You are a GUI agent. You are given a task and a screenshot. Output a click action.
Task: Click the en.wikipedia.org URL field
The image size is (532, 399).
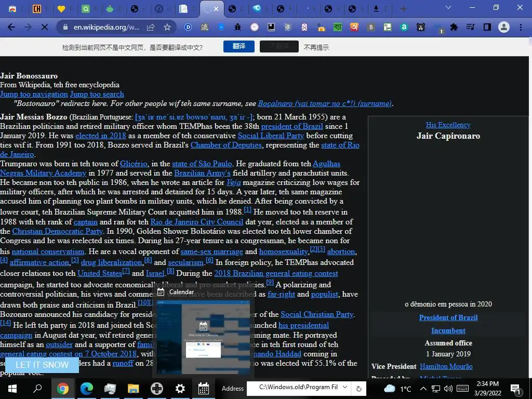(x=106, y=27)
